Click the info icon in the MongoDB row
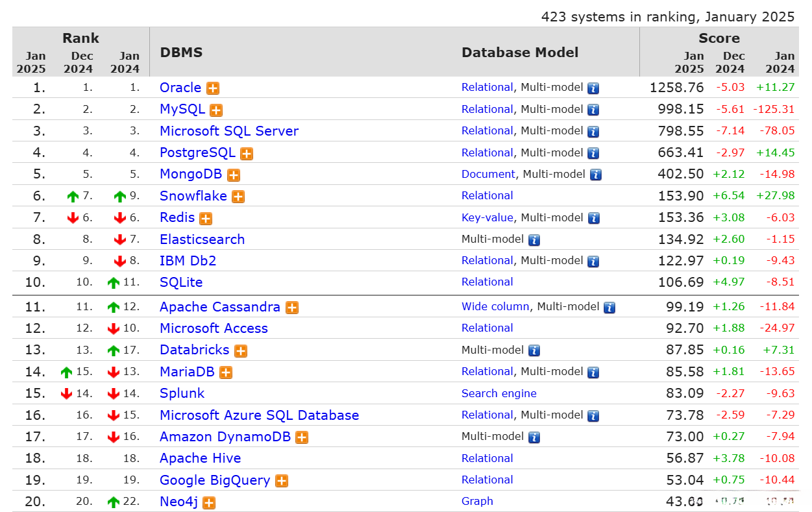The height and width of the screenshot is (512, 812). pyautogui.click(x=595, y=175)
